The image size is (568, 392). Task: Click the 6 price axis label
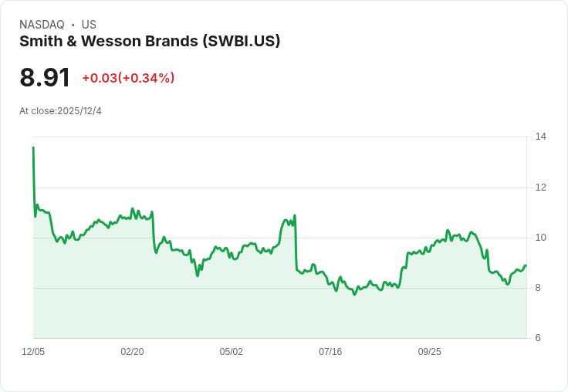[538, 338]
